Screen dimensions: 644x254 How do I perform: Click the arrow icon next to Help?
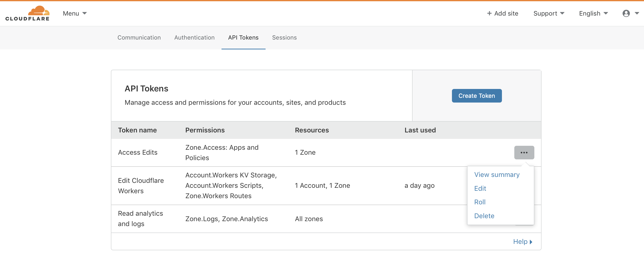point(531,242)
